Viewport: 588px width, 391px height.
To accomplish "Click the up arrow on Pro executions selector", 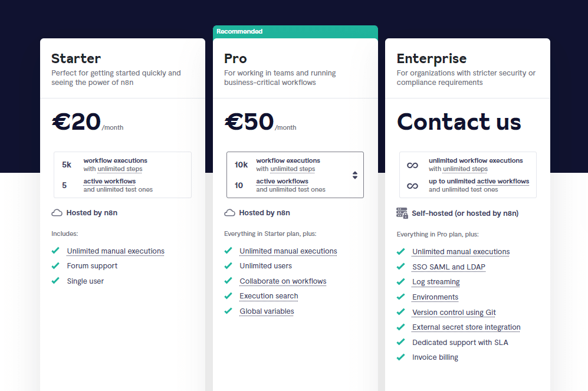I will click(355, 172).
